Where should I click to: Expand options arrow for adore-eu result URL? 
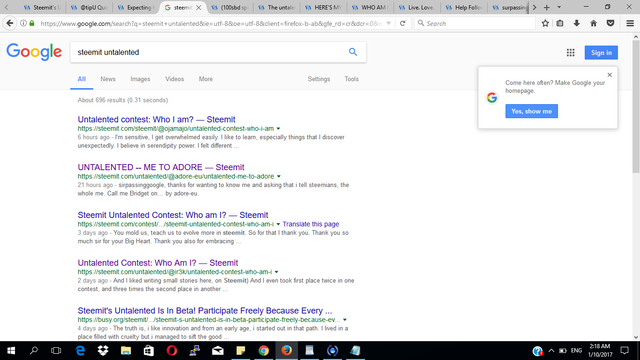279,176
